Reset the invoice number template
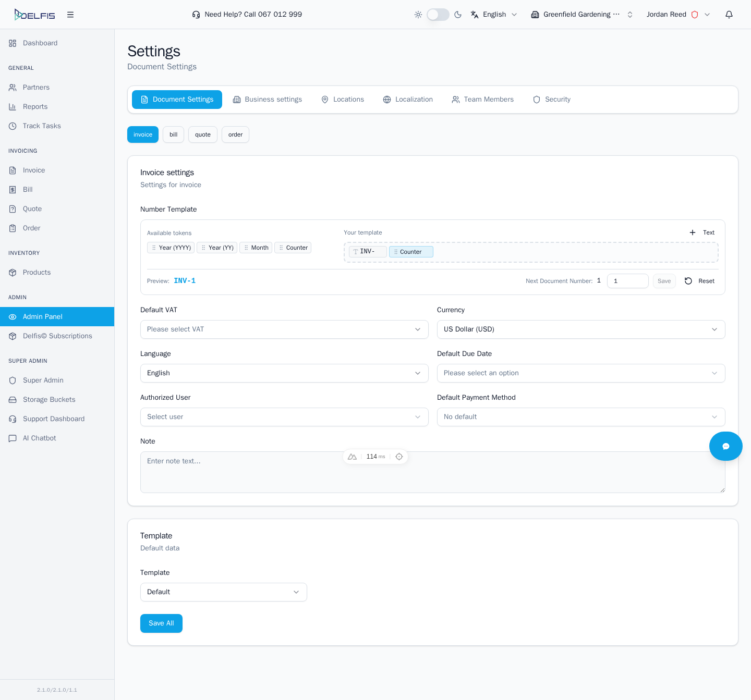Screen dimensions: 751x700 click(x=699, y=281)
